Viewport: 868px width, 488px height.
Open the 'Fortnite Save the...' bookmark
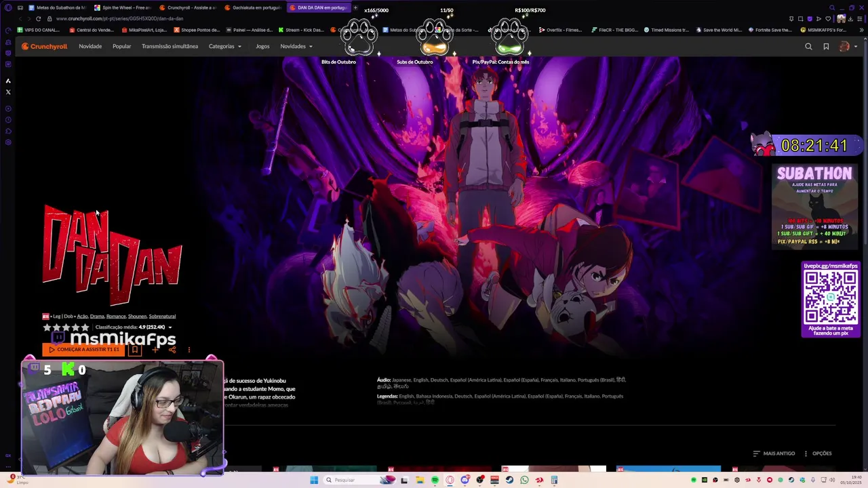point(770,30)
